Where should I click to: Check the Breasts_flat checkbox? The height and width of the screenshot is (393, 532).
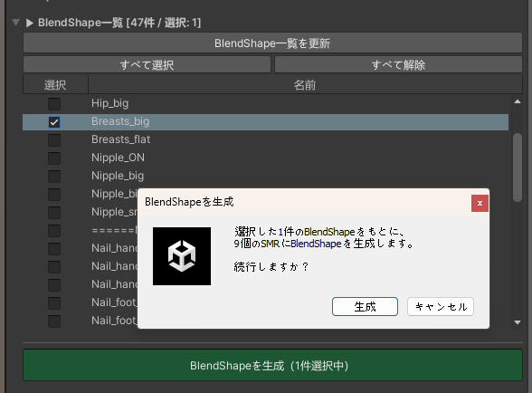pos(54,140)
